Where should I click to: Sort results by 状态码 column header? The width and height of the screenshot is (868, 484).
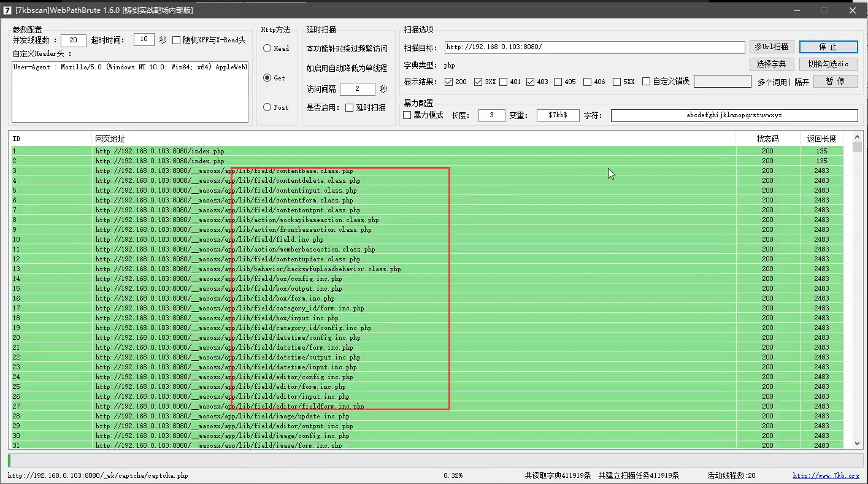[767, 139]
